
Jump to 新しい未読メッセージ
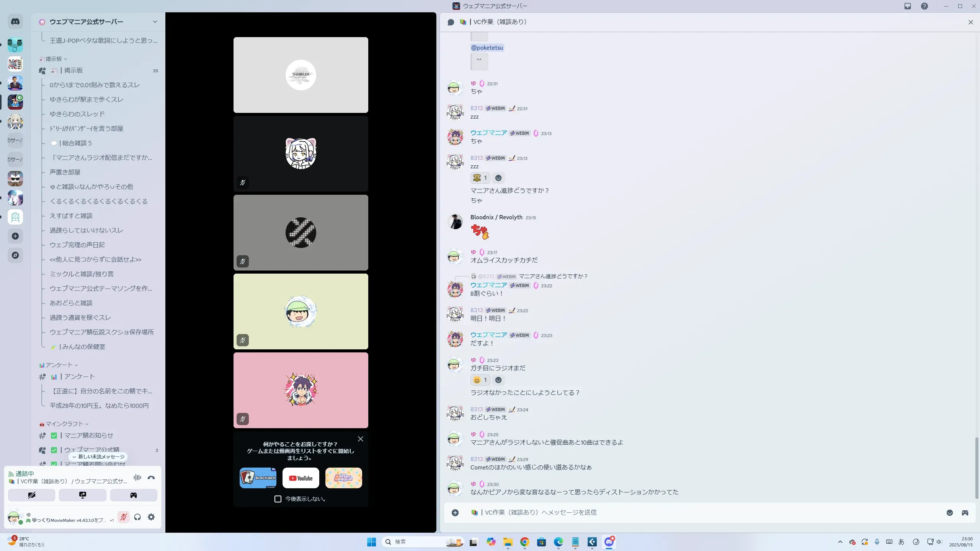tap(98, 456)
